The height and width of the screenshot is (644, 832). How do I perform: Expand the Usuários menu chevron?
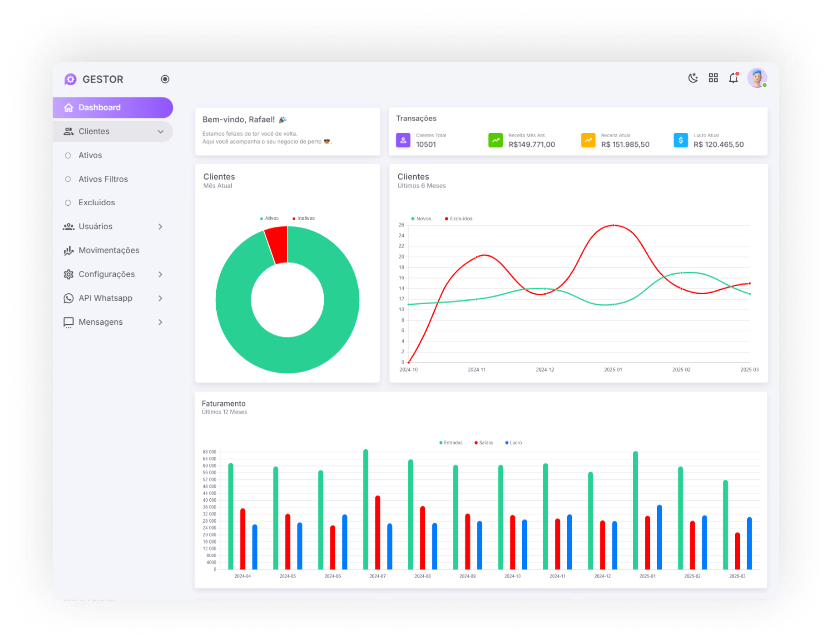pos(160,227)
